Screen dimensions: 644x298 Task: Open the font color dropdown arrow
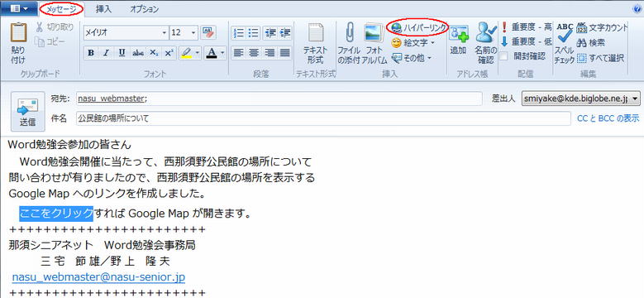(x=222, y=53)
